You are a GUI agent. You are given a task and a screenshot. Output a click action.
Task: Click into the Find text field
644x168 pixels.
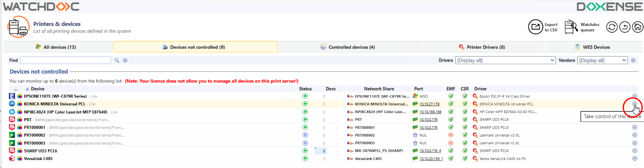(x=65, y=60)
